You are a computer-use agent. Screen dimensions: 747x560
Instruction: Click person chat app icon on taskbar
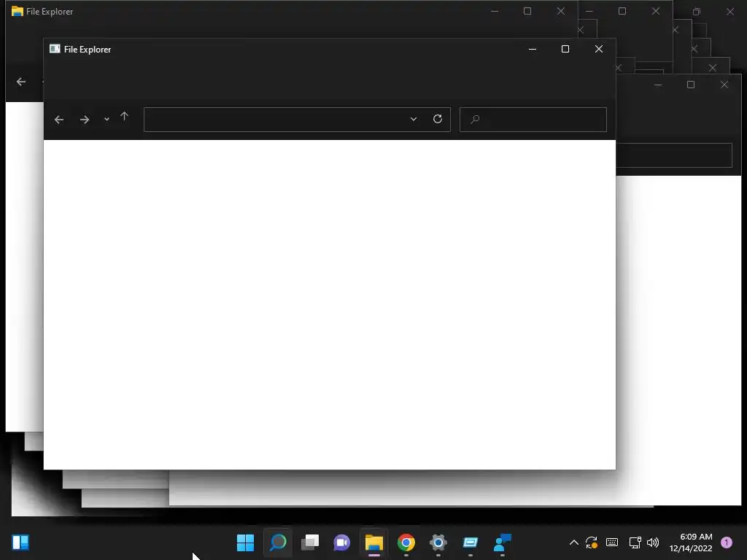[x=502, y=542]
